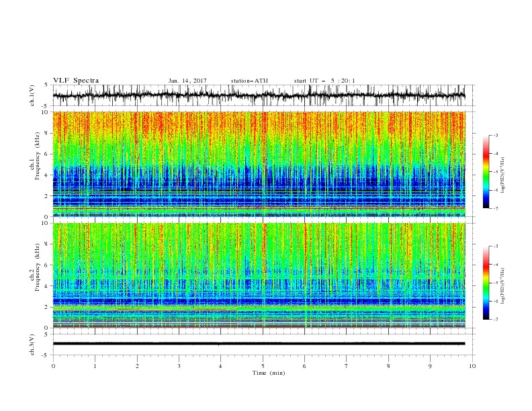Click the color bar beside ch.2 spectrogram
The height and width of the screenshot is (411, 532).
pos(486,283)
